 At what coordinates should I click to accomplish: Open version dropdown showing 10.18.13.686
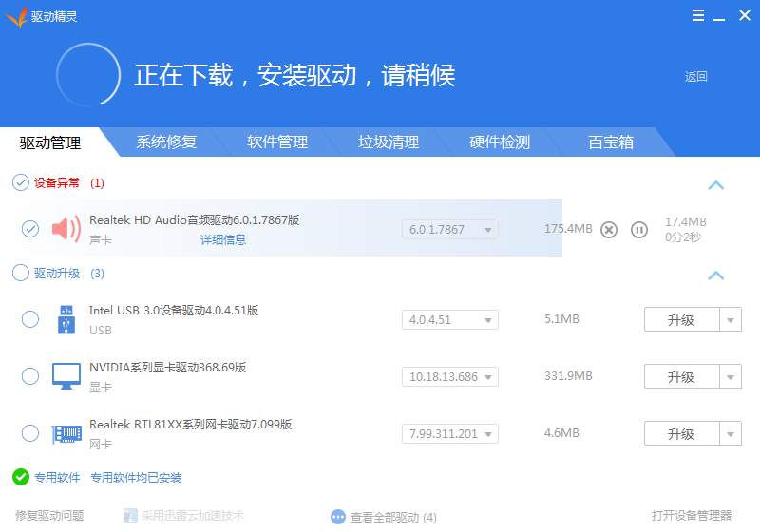tap(449, 377)
